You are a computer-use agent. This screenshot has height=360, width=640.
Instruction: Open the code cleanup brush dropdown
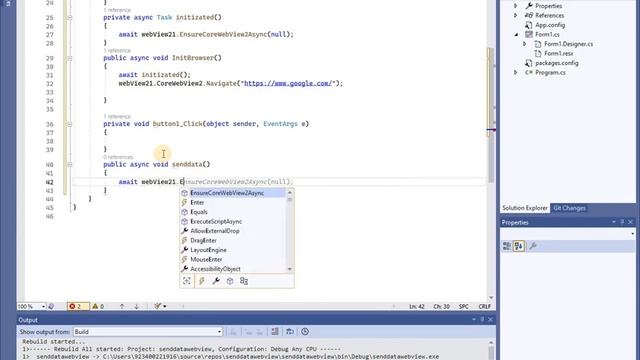pos(160,306)
